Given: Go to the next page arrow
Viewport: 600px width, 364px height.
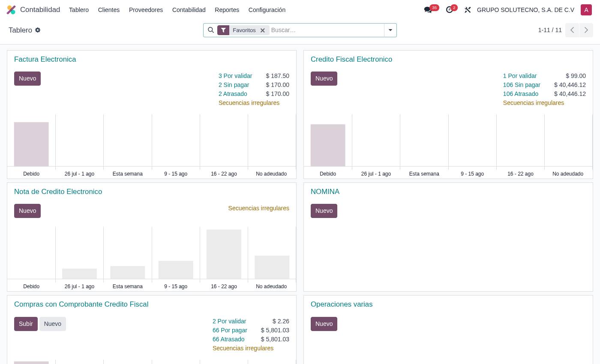Looking at the screenshot, I should tap(586, 30).
